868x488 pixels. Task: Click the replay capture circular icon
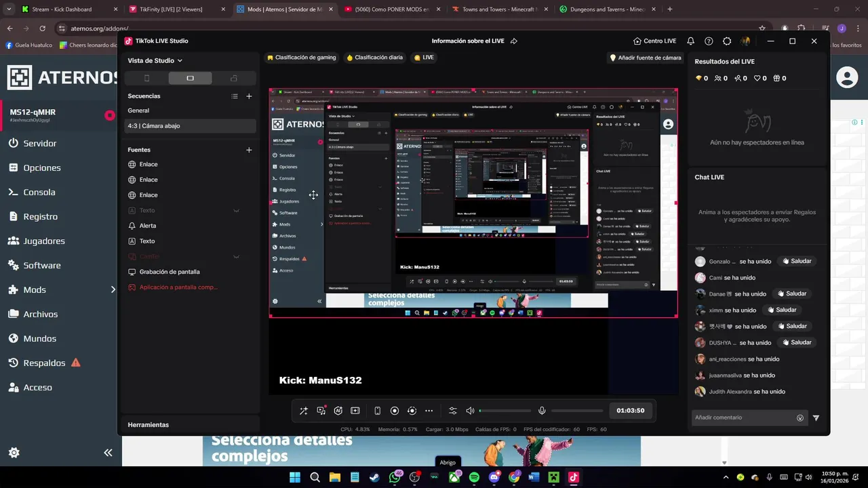(x=412, y=411)
